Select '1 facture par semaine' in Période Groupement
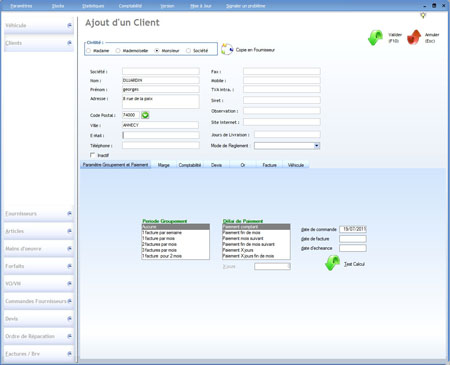 (x=176, y=233)
